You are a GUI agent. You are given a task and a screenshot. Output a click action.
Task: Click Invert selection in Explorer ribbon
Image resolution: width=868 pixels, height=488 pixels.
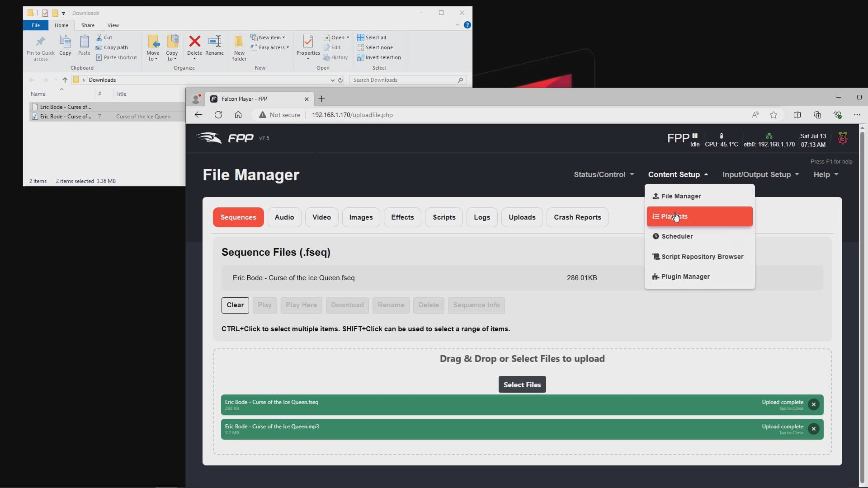coord(379,57)
